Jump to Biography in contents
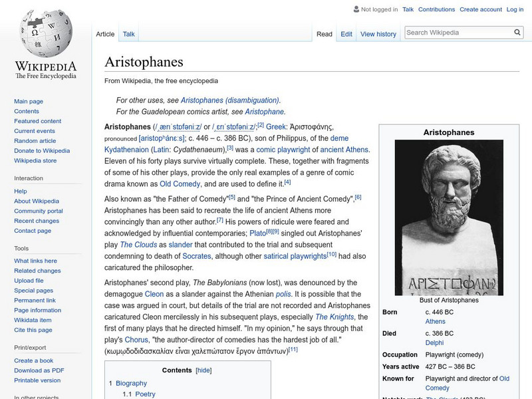 [131, 383]
